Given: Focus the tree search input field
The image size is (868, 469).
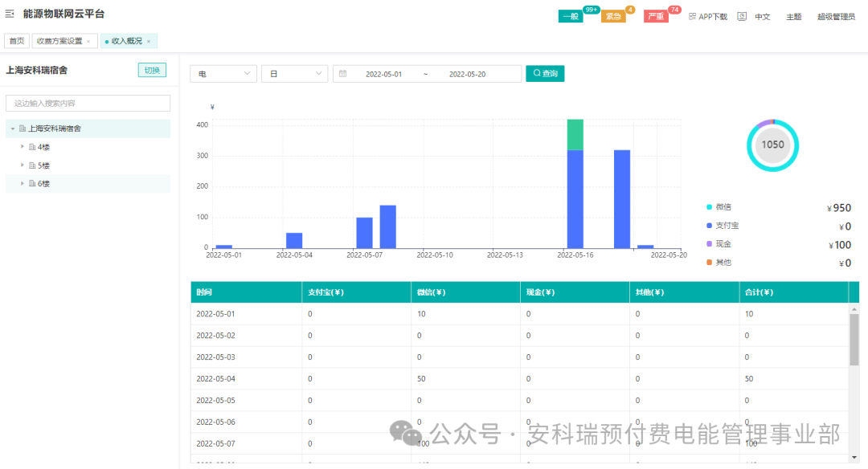Looking at the screenshot, I should 88,103.
